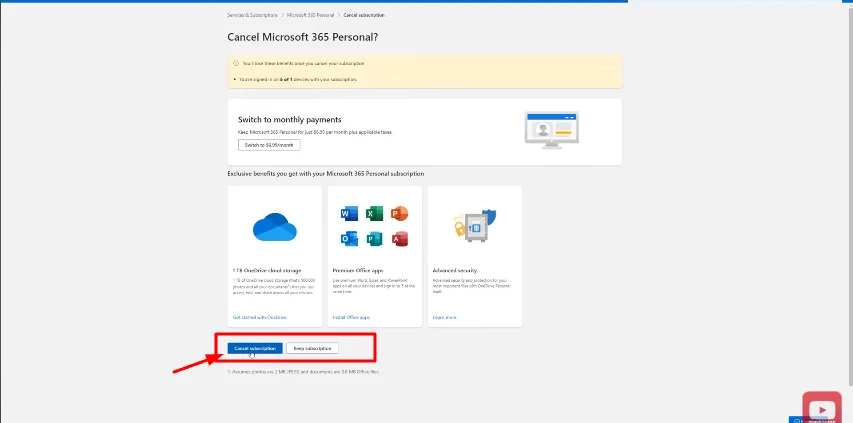Click the Word app icon
The height and width of the screenshot is (423, 853).
[349, 214]
